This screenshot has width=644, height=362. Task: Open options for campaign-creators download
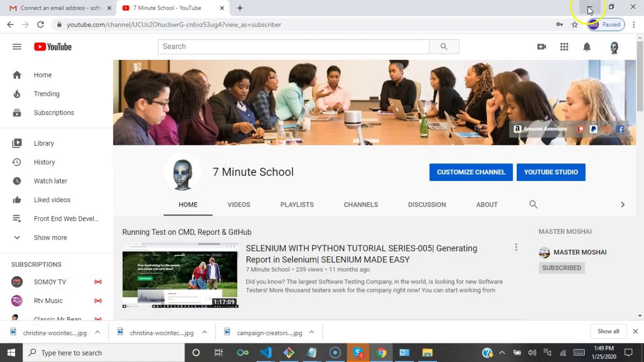[x=311, y=332]
